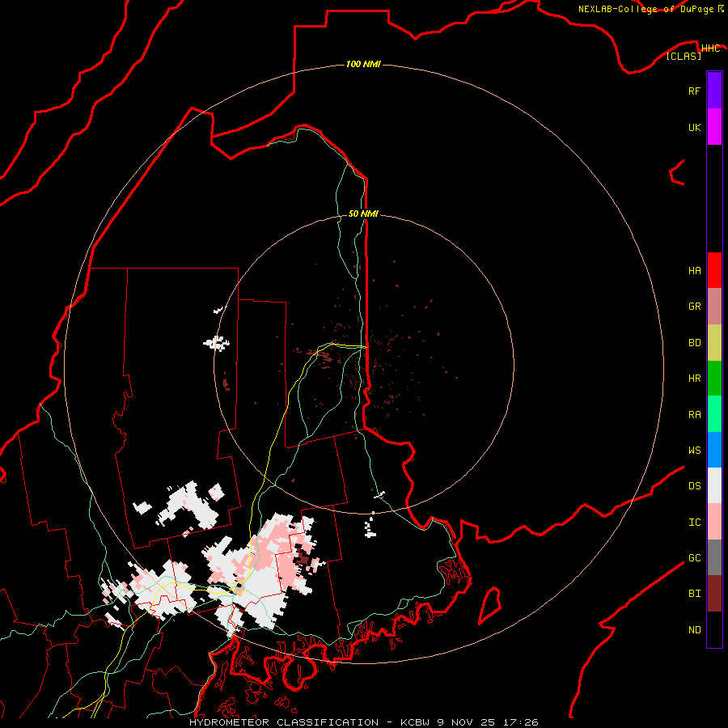Screen dimensions: 728x728
Task: Click the UK magenta legend swatch
Action: (x=714, y=127)
